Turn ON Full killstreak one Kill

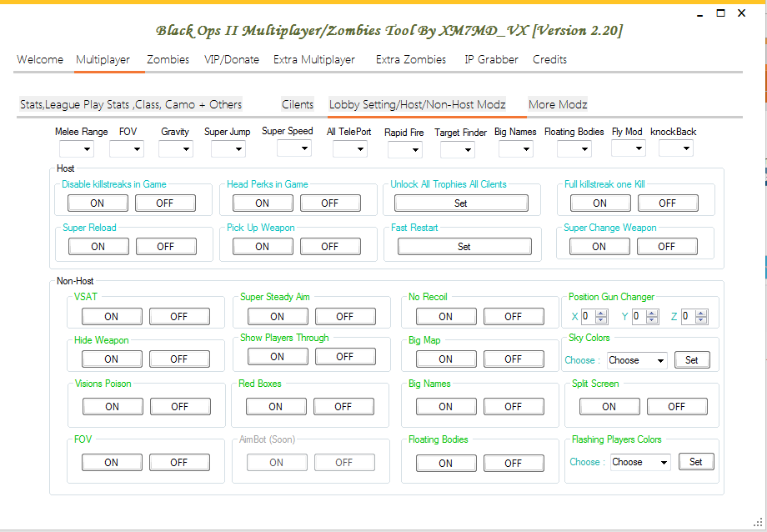[600, 203]
